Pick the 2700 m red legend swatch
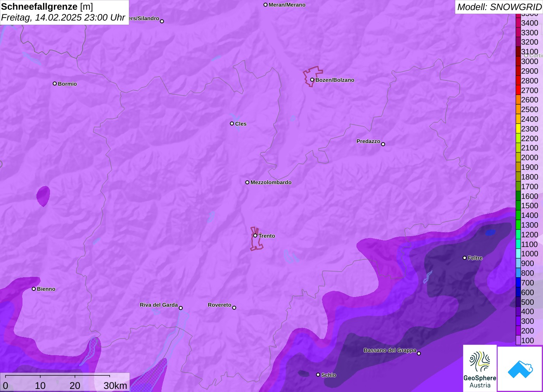Image resolution: width=543 pixels, height=392 pixels. (518, 90)
